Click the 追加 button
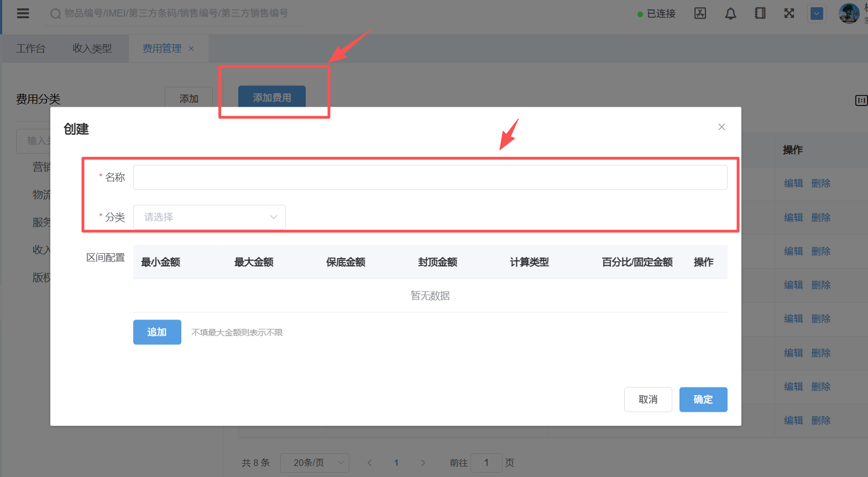Screen dimensions: 868x477 pyautogui.click(x=157, y=332)
